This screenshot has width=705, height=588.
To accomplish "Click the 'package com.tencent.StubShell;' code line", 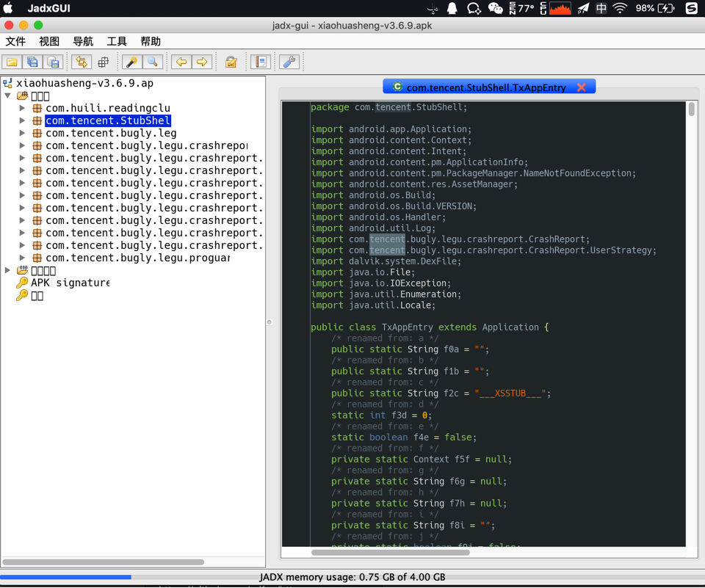I will pyautogui.click(x=389, y=107).
